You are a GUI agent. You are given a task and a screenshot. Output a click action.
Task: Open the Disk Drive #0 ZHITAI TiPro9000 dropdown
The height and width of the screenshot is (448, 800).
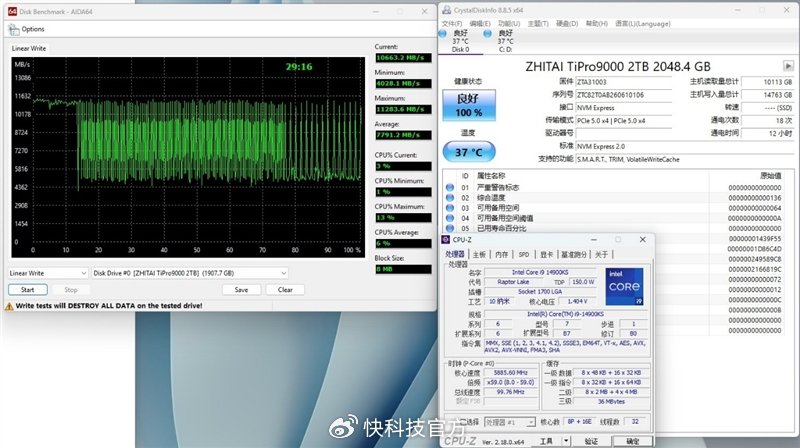click(x=190, y=273)
